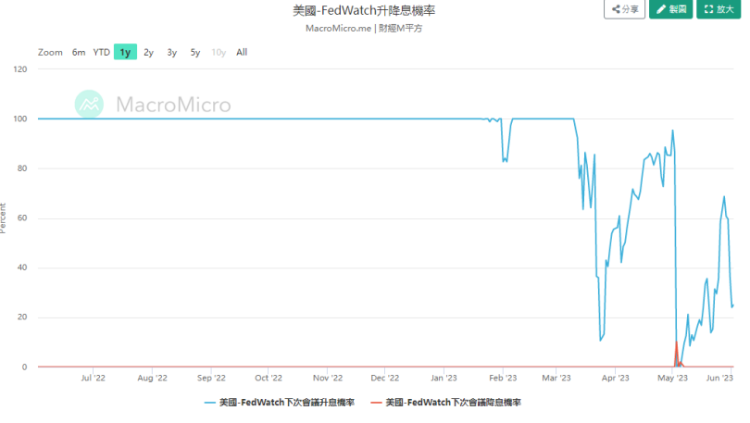Click the fullscreen 放大 expand button
Viewport: 750px width, 423px height.
pyautogui.click(x=720, y=9)
